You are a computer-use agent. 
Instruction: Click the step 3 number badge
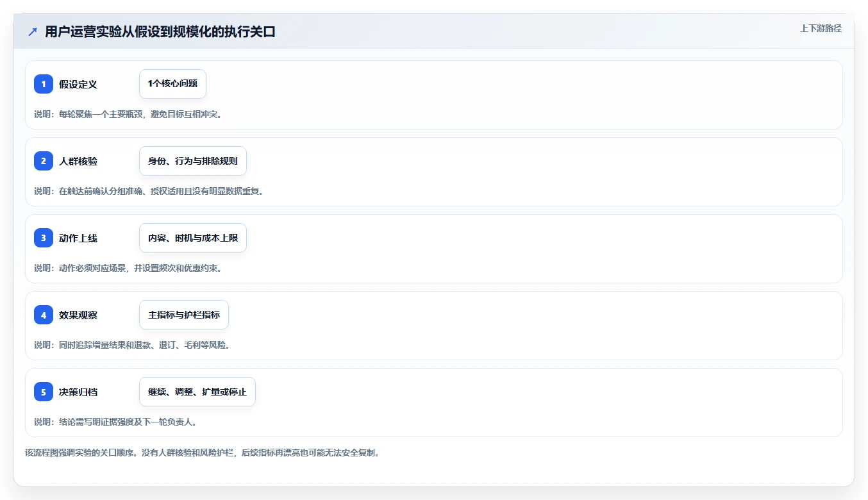[44, 238]
